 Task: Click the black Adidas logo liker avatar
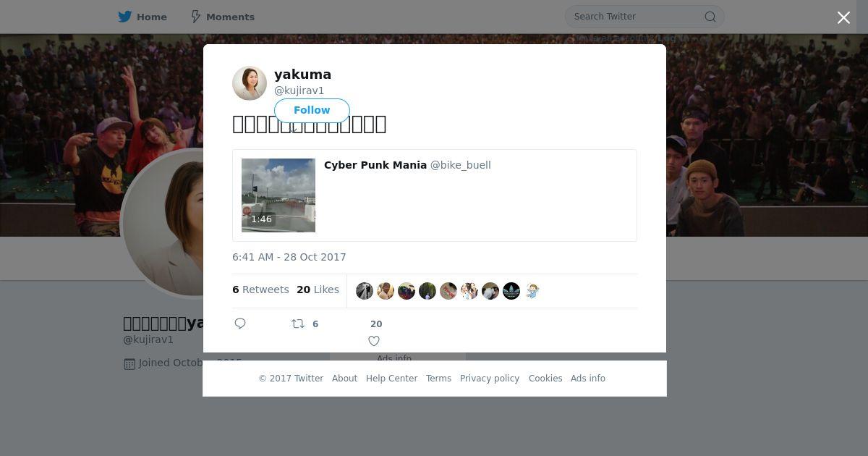click(x=511, y=291)
